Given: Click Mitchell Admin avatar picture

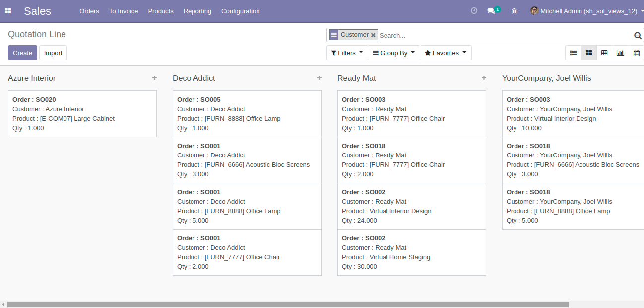Looking at the screenshot, I should (x=534, y=11).
